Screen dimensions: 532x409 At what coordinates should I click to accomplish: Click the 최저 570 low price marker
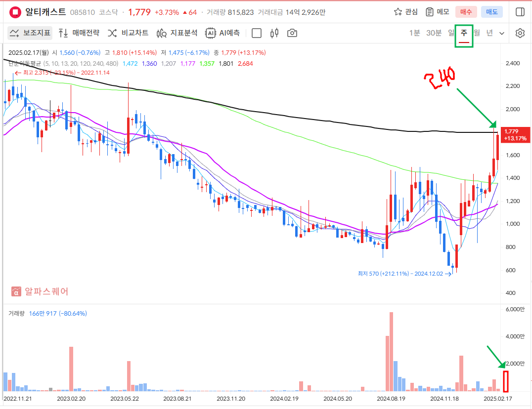404,274
